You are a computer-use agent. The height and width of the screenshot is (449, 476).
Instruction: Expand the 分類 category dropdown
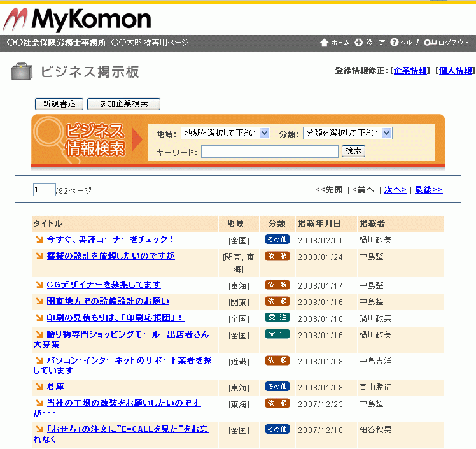click(x=347, y=133)
